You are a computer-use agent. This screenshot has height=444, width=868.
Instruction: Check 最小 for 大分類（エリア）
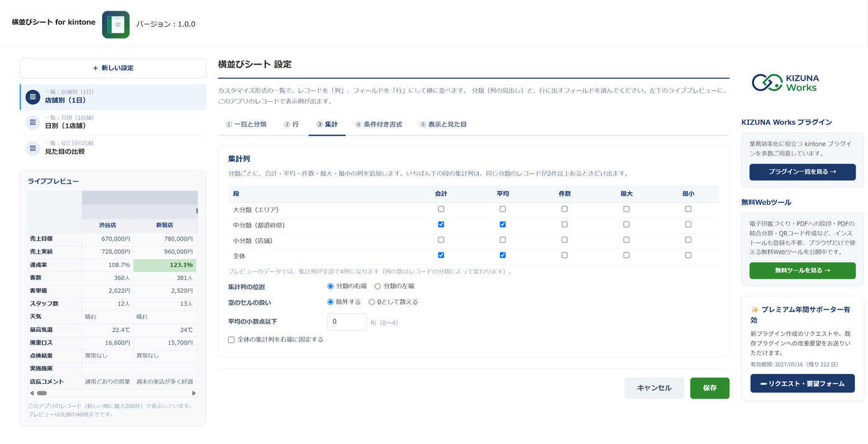click(688, 210)
